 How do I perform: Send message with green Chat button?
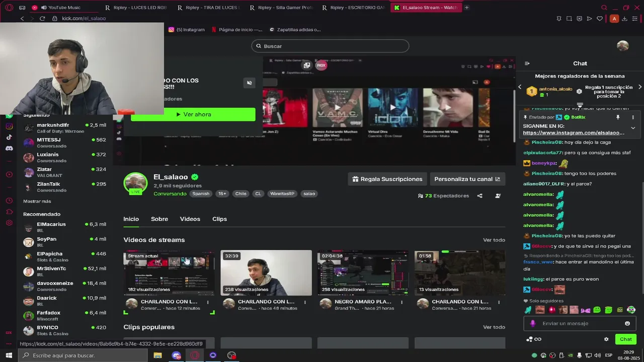625,339
